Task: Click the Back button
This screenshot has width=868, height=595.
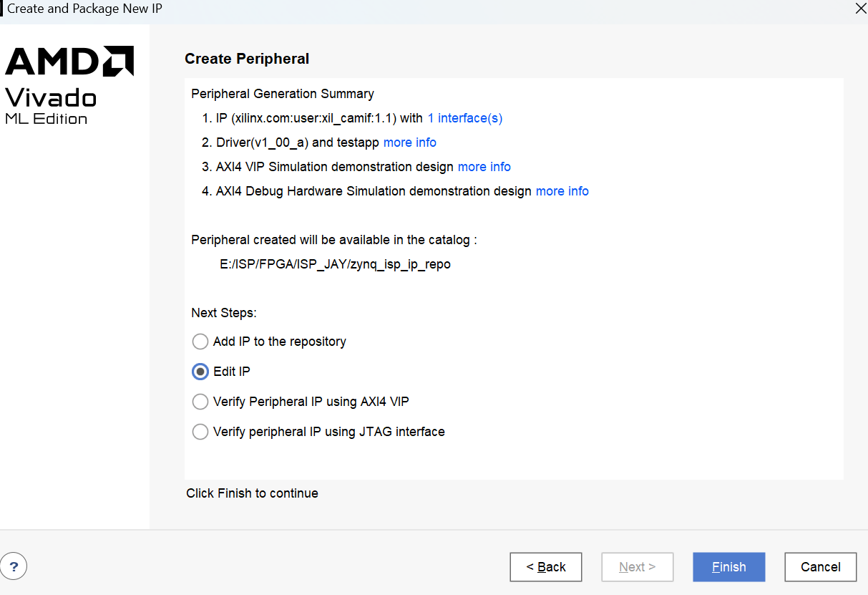Action: tap(546, 567)
